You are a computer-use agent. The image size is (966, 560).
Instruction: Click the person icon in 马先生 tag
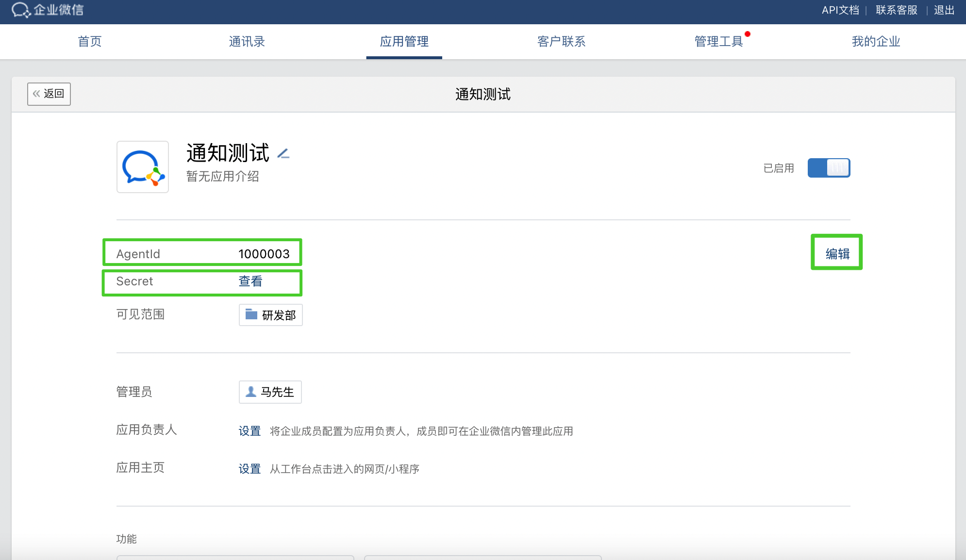tap(250, 392)
